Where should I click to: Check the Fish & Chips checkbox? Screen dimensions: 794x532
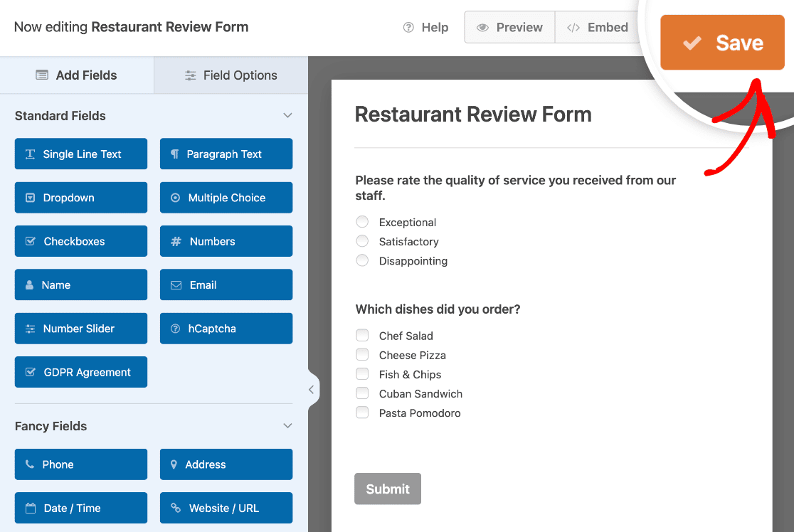click(x=362, y=373)
